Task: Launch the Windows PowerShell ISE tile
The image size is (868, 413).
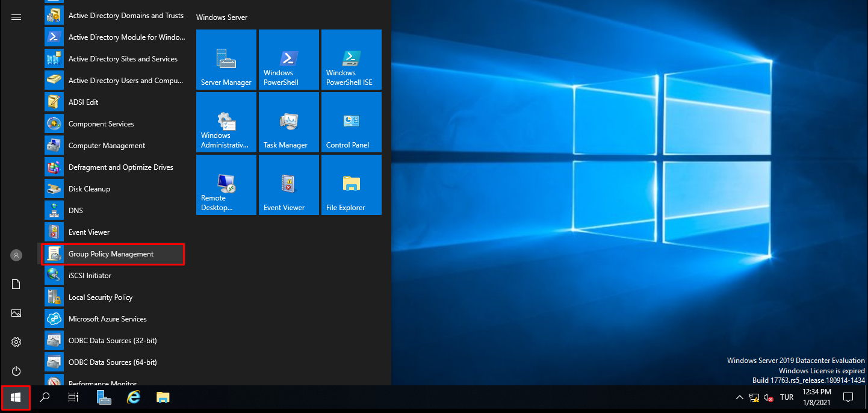Action: click(352, 60)
